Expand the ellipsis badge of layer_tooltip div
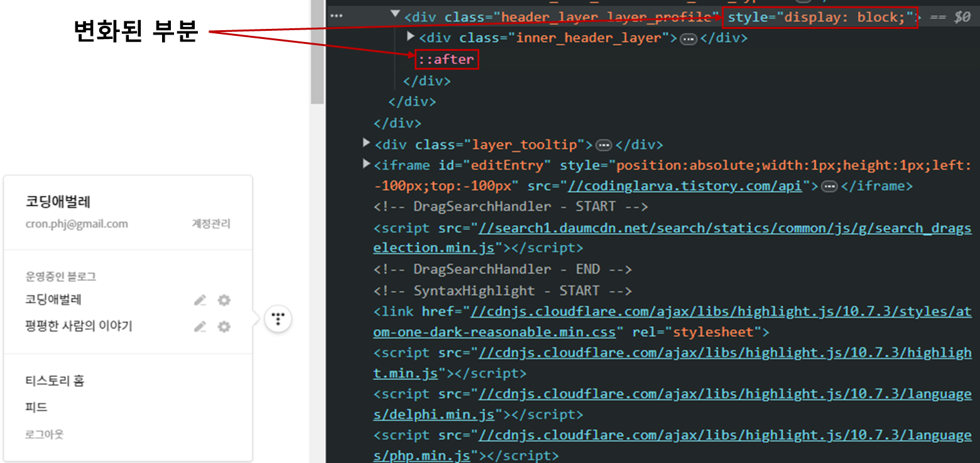Screen dimensions: 980x463 coord(604,145)
